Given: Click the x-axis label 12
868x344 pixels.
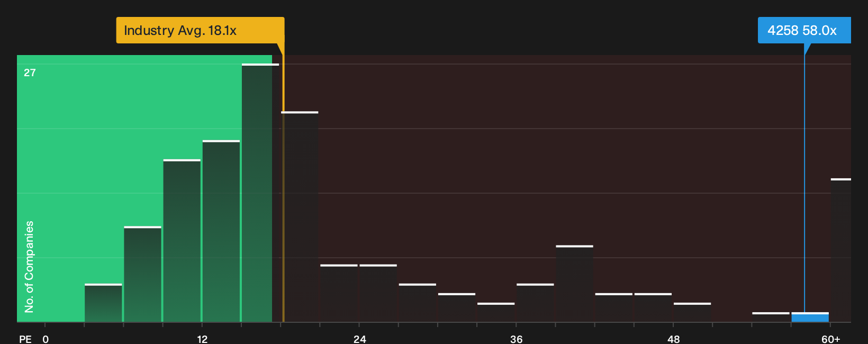Looking at the screenshot, I should pyautogui.click(x=202, y=339).
